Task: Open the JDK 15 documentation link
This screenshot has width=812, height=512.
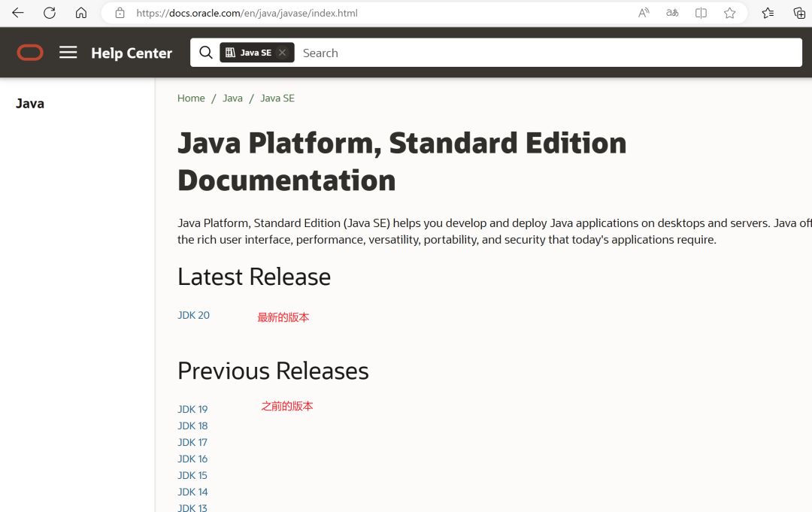Action: pyautogui.click(x=192, y=475)
